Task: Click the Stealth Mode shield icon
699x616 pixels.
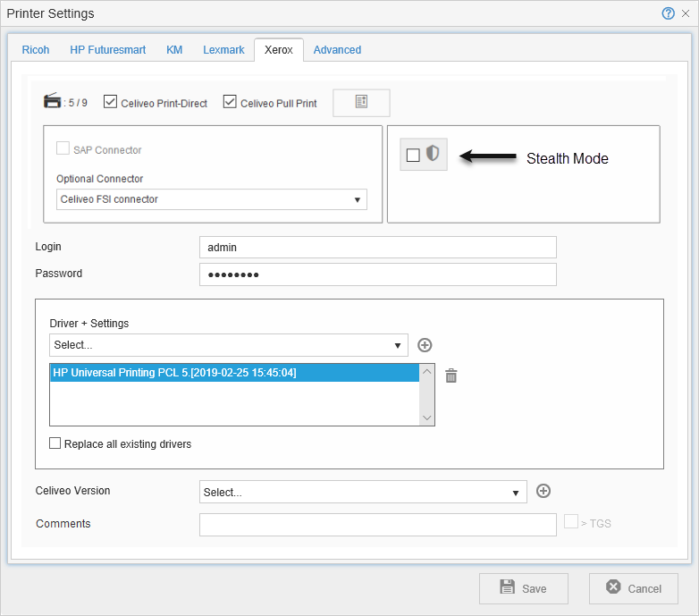Action: pyautogui.click(x=434, y=155)
